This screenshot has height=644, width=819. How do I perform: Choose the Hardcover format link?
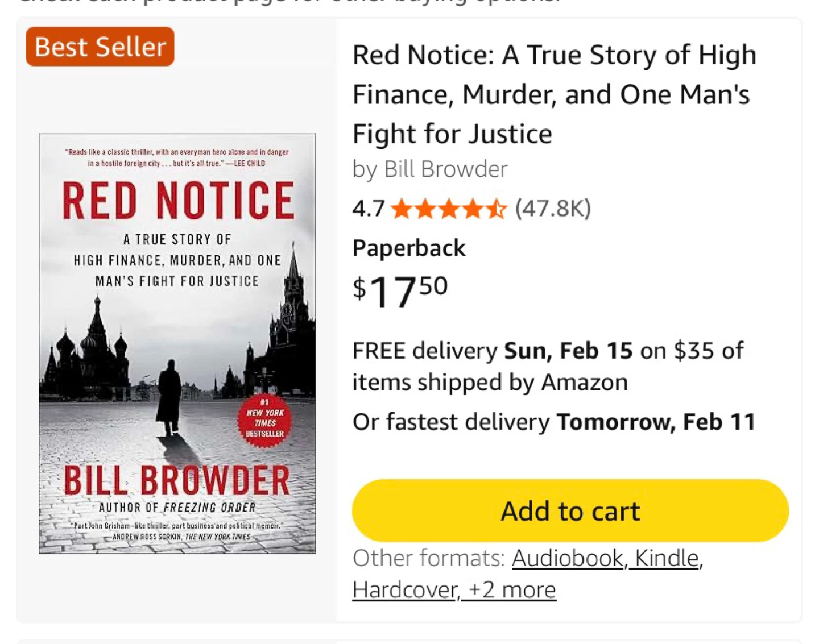tap(406, 591)
